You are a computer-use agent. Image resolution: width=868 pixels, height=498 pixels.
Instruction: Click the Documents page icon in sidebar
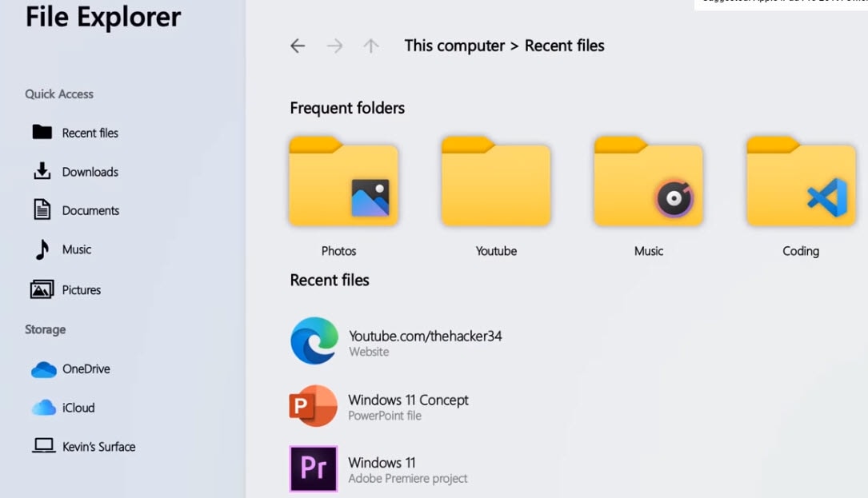point(42,209)
